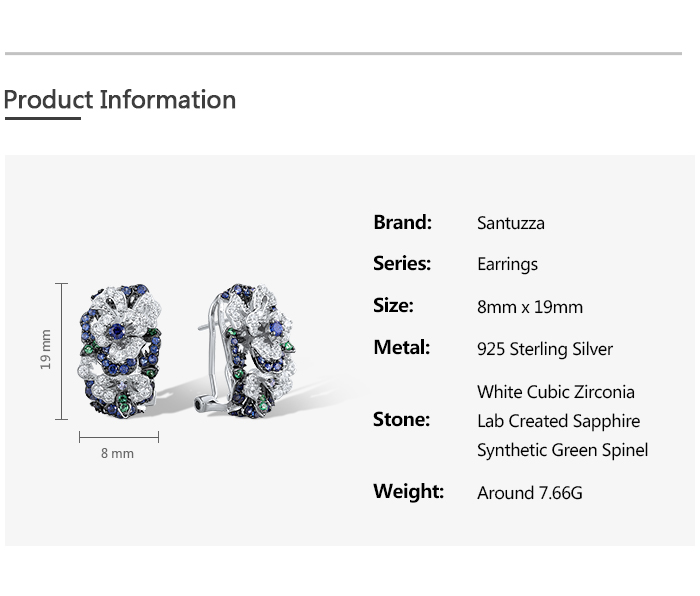Image resolution: width=700 pixels, height=596 pixels.
Task: Click the Product Information heading
Action: click(120, 100)
